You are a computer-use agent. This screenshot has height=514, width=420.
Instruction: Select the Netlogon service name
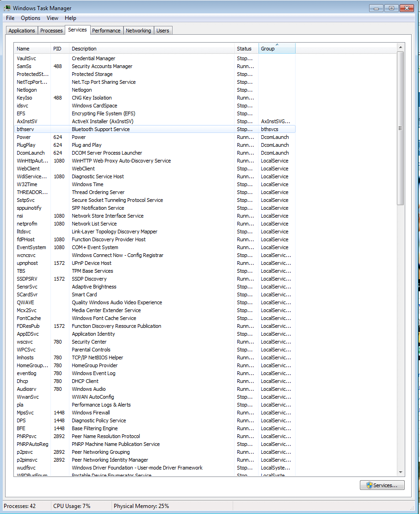point(27,90)
